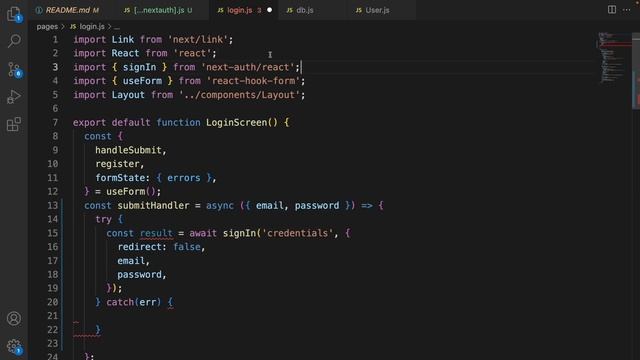Click line number 20 in the gutter
The width and height of the screenshot is (640, 360).
(53, 302)
